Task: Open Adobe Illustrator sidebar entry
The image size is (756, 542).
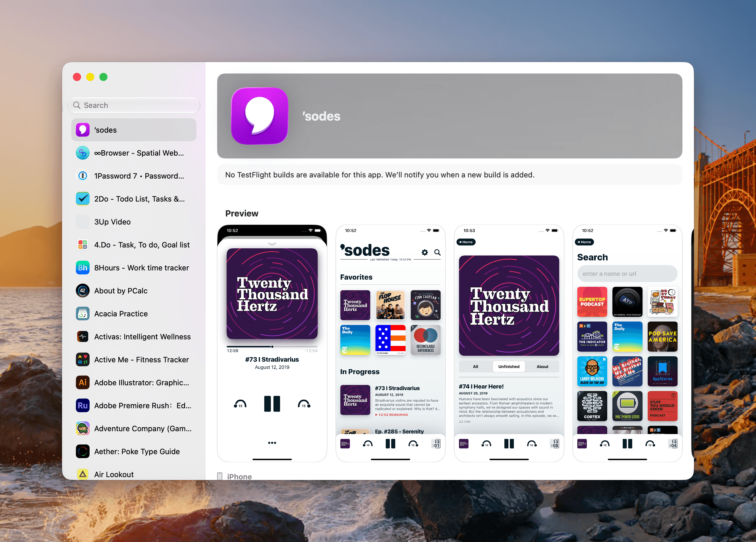Action: [x=134, y=383]
